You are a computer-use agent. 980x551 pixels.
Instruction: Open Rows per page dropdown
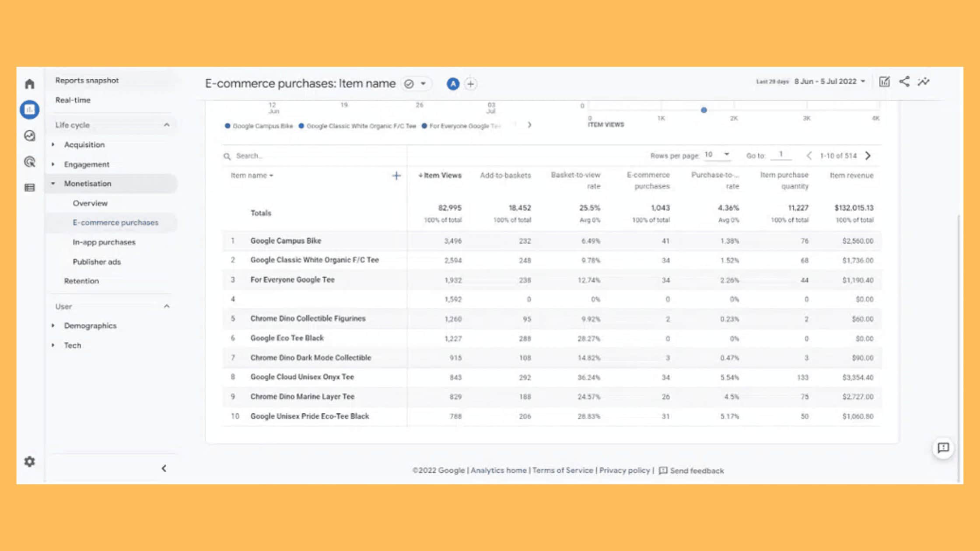pyautogui.click(x=717, y=155)
